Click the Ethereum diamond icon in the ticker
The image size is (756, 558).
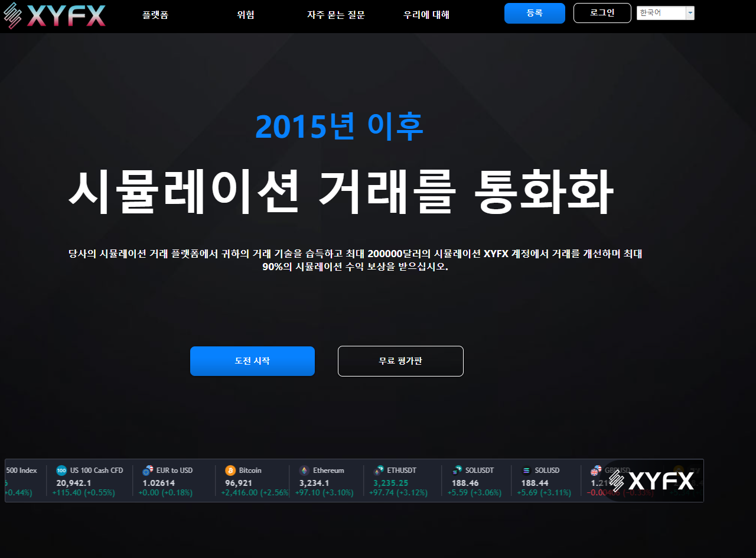pos(304,471)
